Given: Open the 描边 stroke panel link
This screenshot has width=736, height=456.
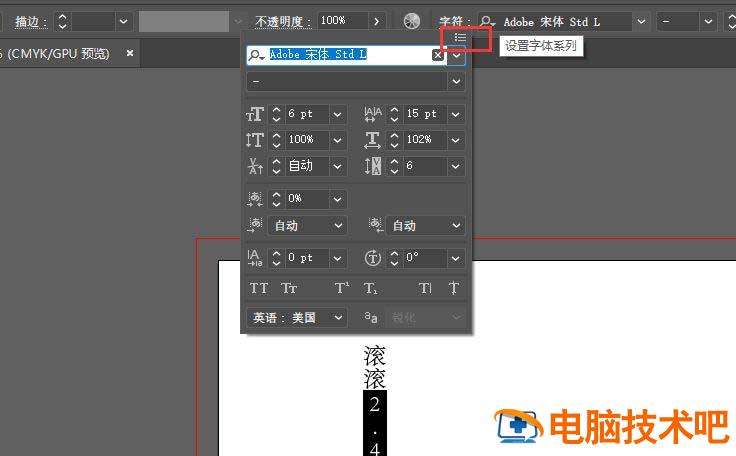Looking at the screenshot, I should [x=31, y=22].
